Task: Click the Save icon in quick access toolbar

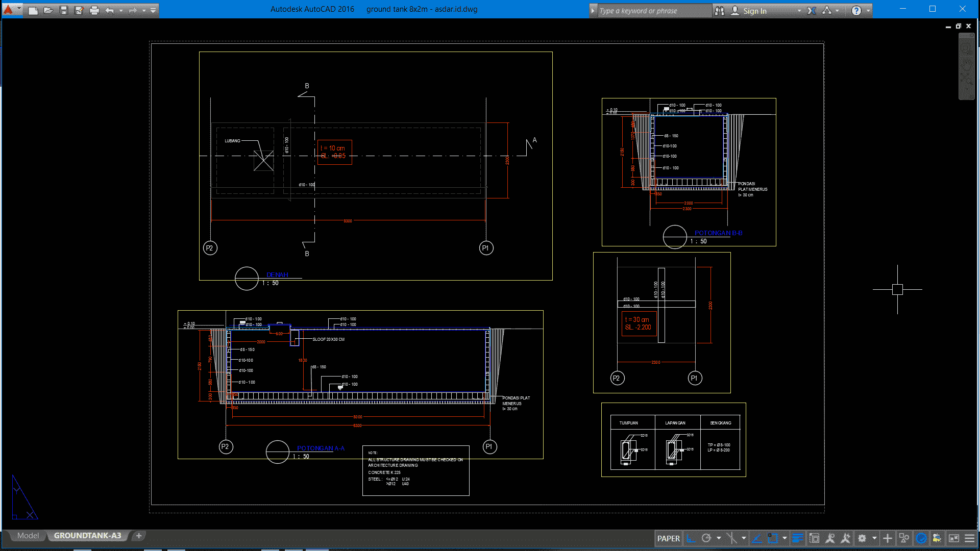Action: point(64,10)
